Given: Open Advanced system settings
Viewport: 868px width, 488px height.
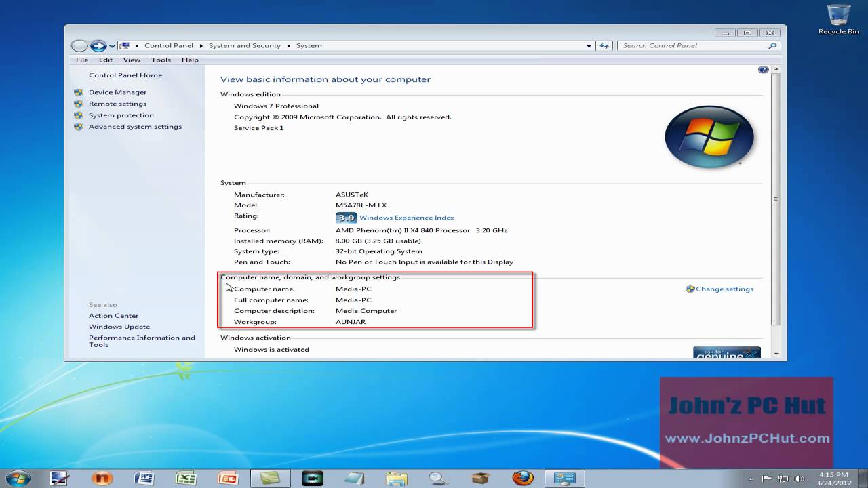Looking at the screenshot, I should [135, 127].
